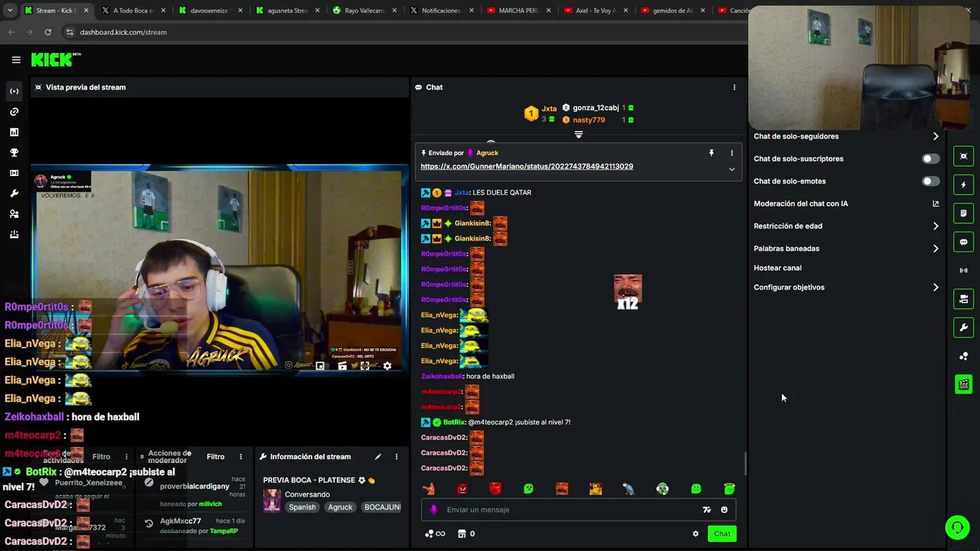Click the Conversando category thumbnail
Image resolution: width=980 pixels, height=551 pixels.
click(272, 500)
